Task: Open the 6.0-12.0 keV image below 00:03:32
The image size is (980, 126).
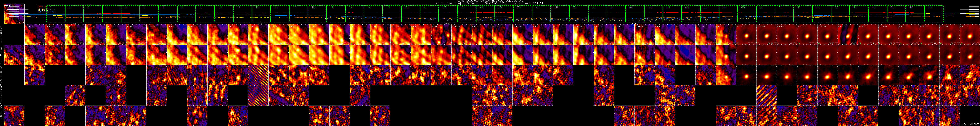Action: click(319, 55)
